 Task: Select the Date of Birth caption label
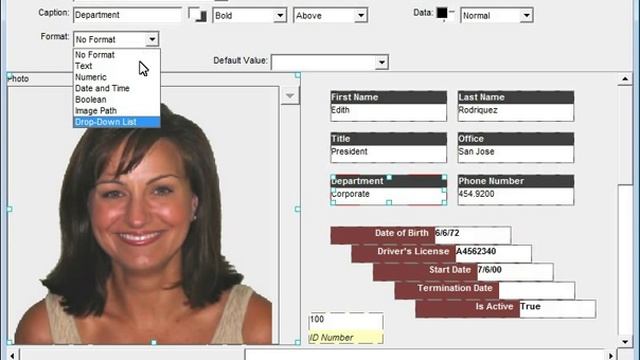click(x=383, y=235)
